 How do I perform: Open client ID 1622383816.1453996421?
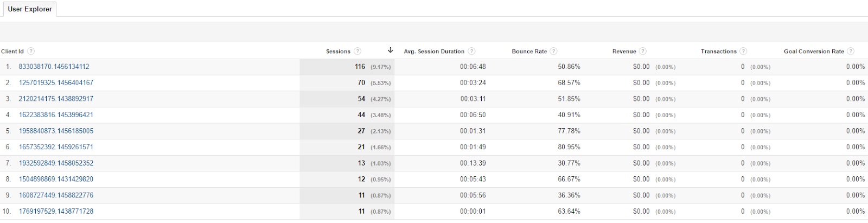tap(56, 115)
